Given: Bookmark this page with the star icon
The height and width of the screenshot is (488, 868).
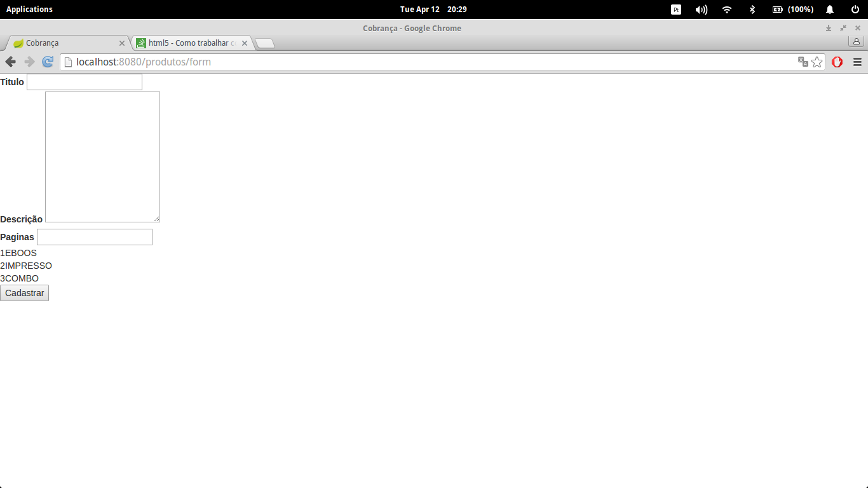Looking at the screenshot, I should pos(817,62).
